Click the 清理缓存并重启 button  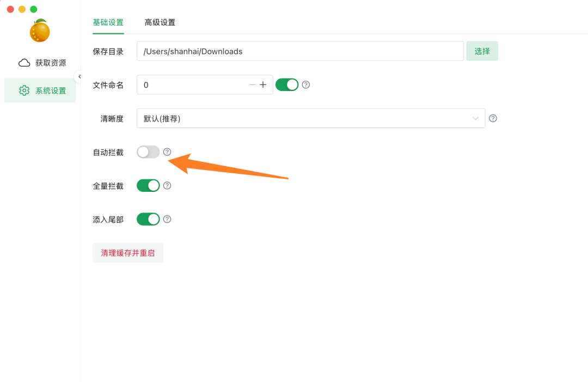point(128,253)
